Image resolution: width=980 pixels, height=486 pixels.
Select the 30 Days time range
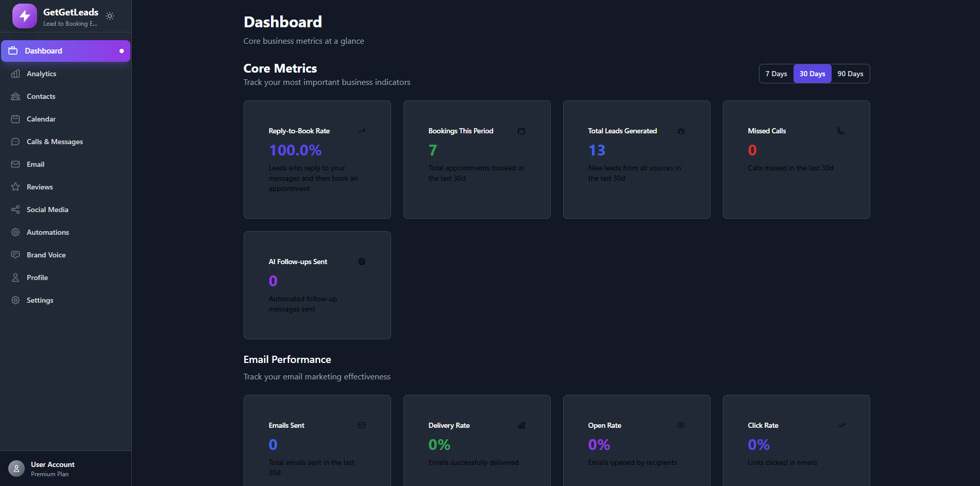[x=812, y=73]
